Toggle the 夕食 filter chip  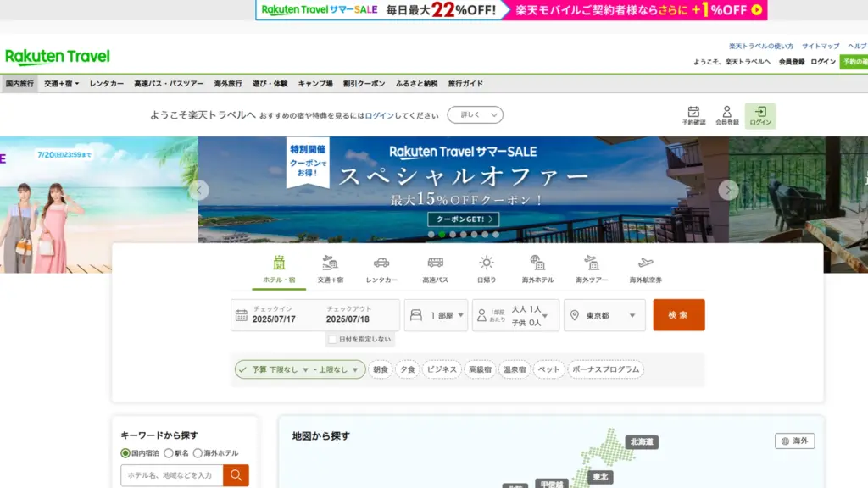pos(408,369)
